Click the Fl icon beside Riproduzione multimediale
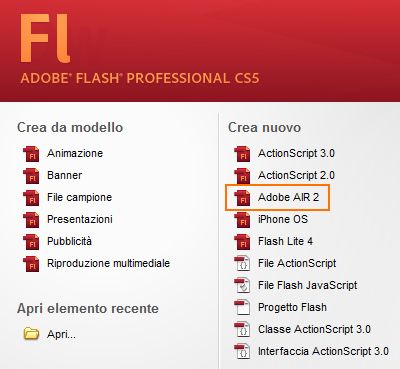 31,264
